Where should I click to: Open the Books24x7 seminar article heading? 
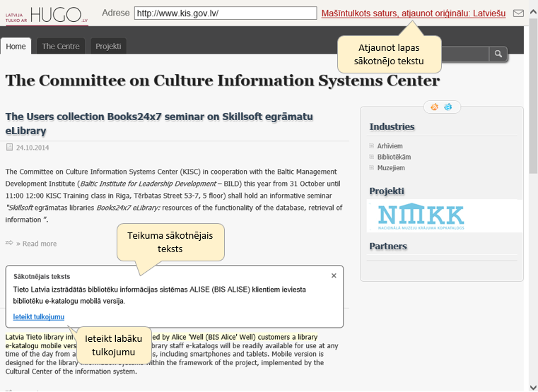159,124
